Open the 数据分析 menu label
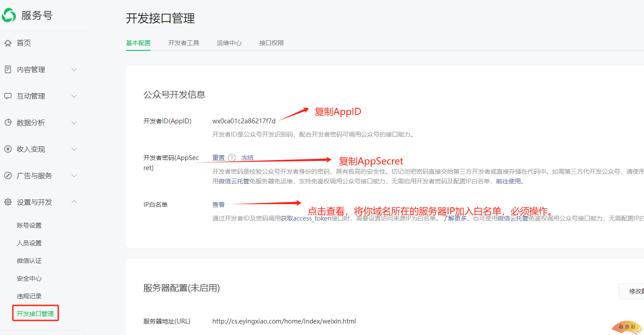Viewport: 644px width, 335px height. [x=31, y=122]
